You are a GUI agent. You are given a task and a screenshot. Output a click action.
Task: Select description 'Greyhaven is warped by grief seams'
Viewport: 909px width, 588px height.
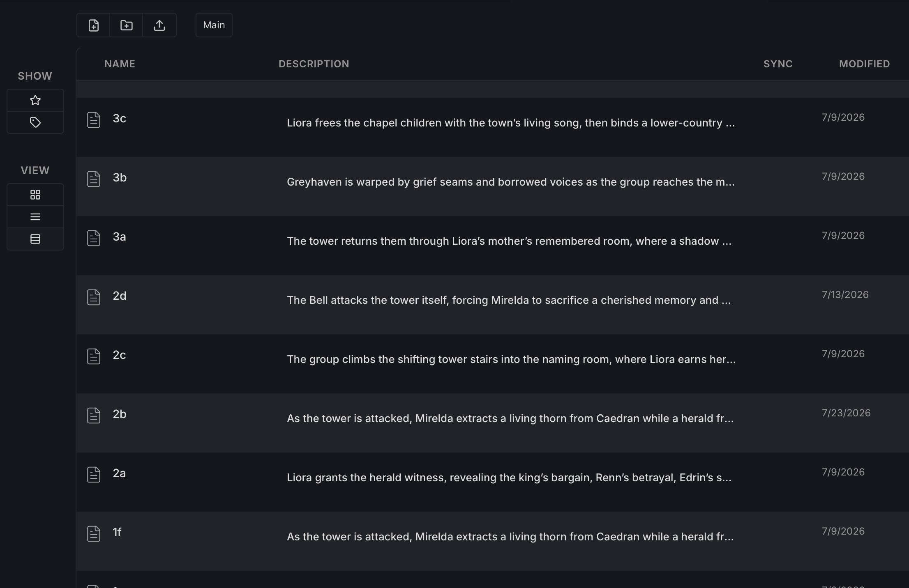(x=511, y=182)
